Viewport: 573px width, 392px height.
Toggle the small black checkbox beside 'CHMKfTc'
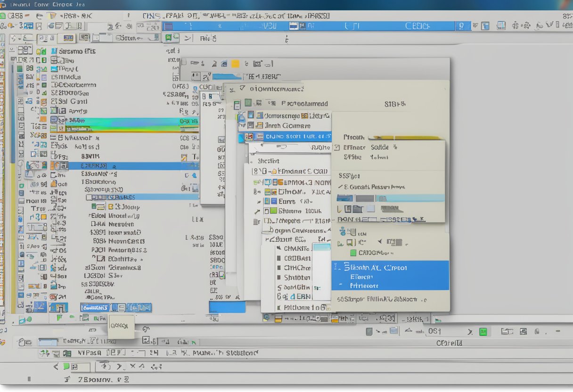tap(279, 248)
